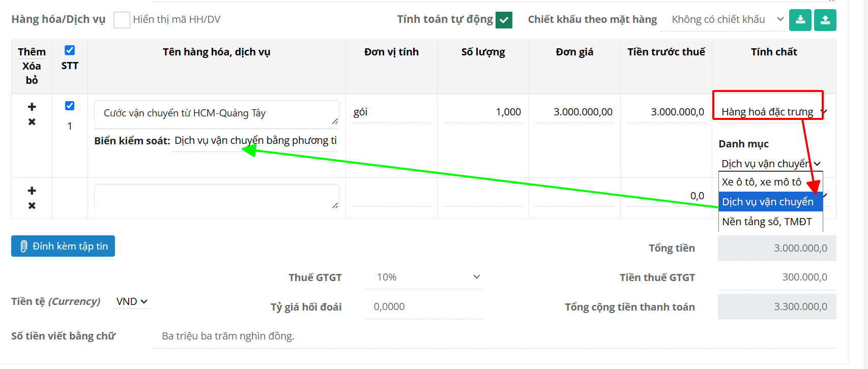
Task: Click the download icon button
Action: (800, 20)
